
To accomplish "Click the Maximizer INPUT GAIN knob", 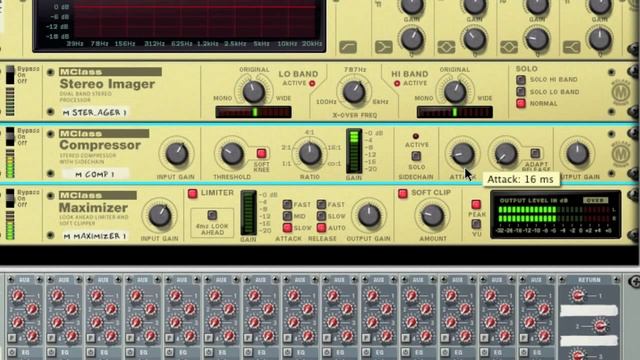I will click(x=160, y=216).
